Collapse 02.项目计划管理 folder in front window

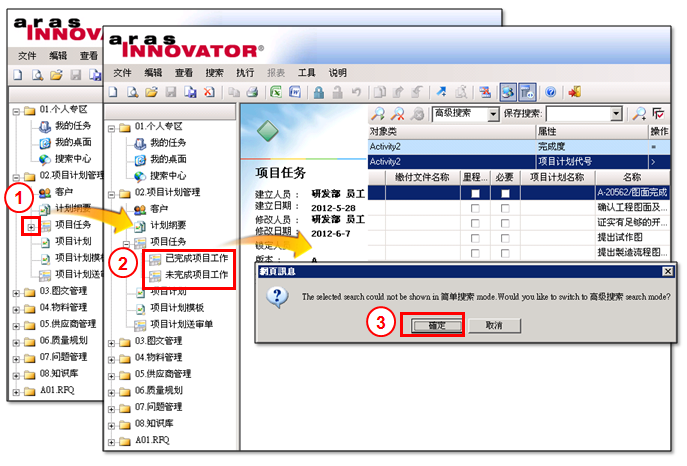(111, 194)
